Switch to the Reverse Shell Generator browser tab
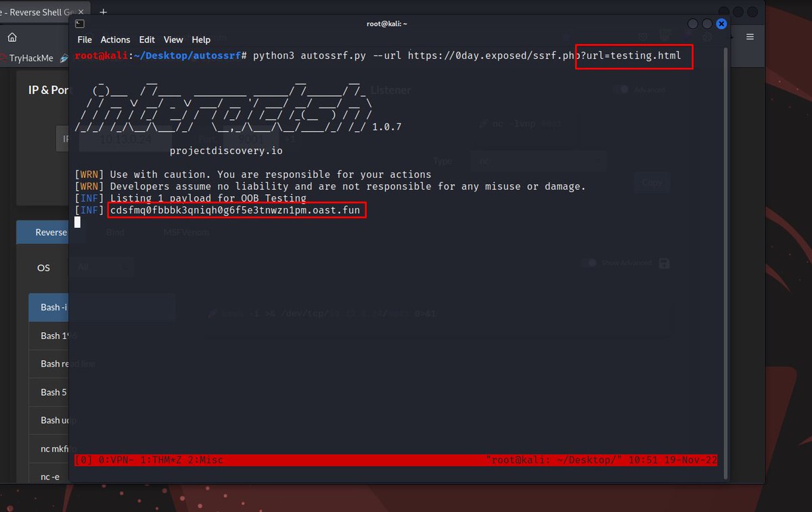 tap(41, 11)
